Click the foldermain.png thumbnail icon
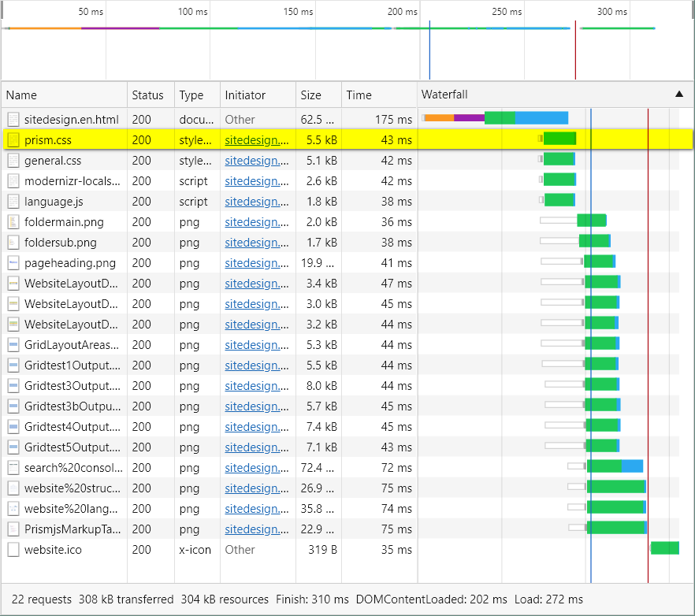Image resolution: width=695 pixels, height=616 pixels. click(x=13, y=222)
